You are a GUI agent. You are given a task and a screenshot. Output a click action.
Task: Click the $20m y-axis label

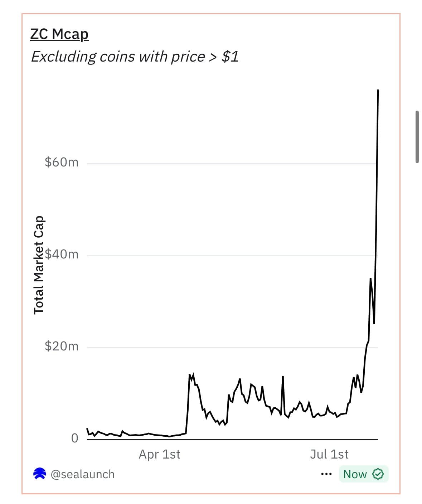pos(62,346)
